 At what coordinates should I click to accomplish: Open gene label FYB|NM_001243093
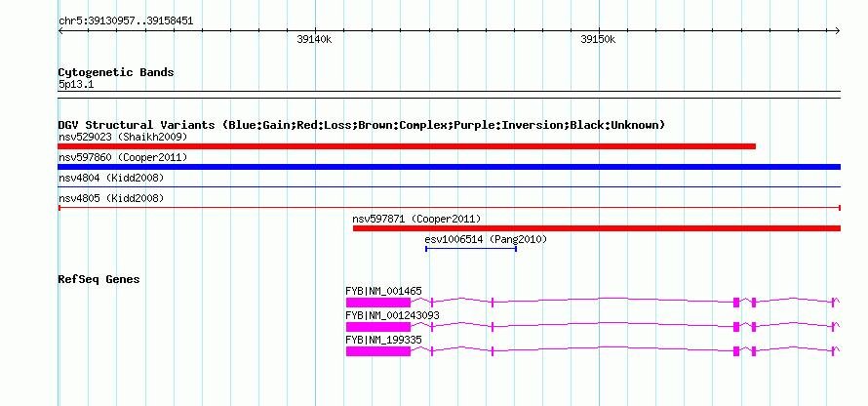point(392,315)
